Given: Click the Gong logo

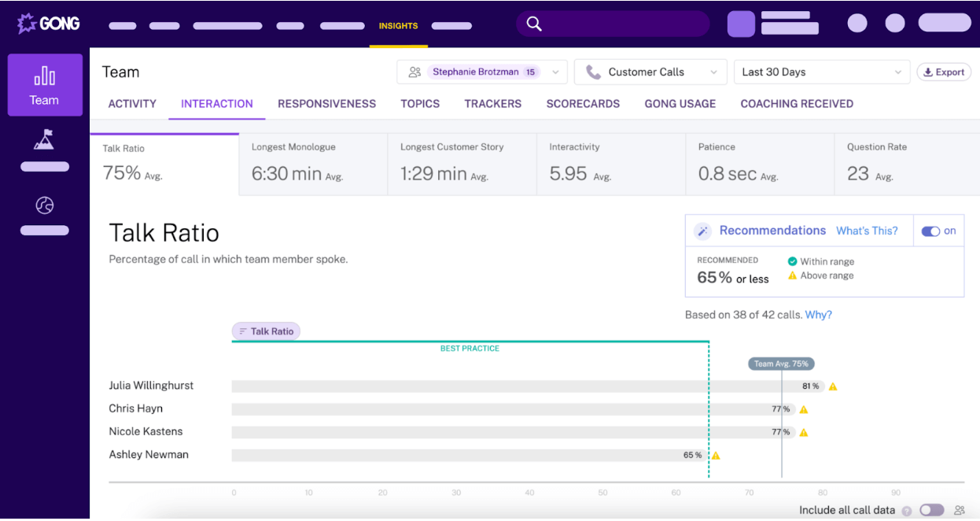Looking at the screenshot, I should click(49, 24).
